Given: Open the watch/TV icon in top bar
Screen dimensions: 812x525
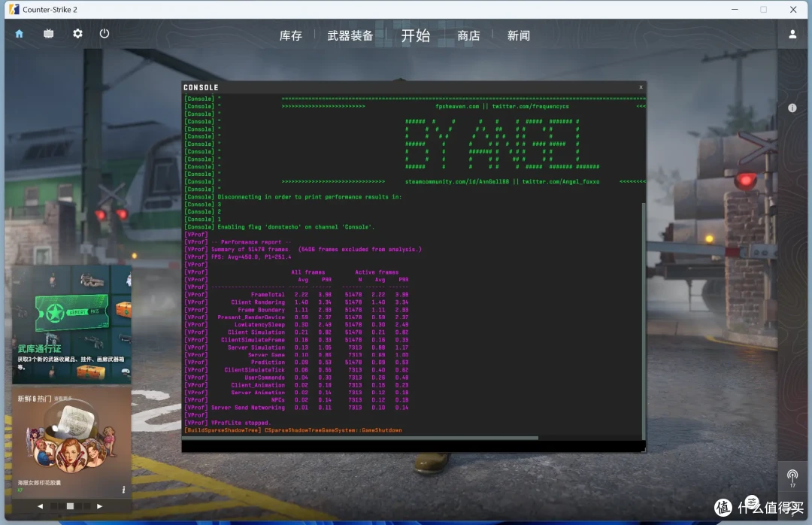Looking at the screenshot, I should click(x=49, y=34).
